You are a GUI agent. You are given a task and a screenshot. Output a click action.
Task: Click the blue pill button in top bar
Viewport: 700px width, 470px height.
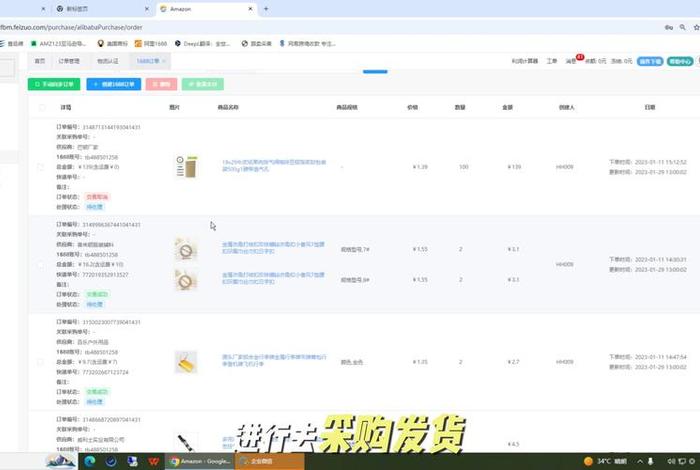(x=650, y=61)
